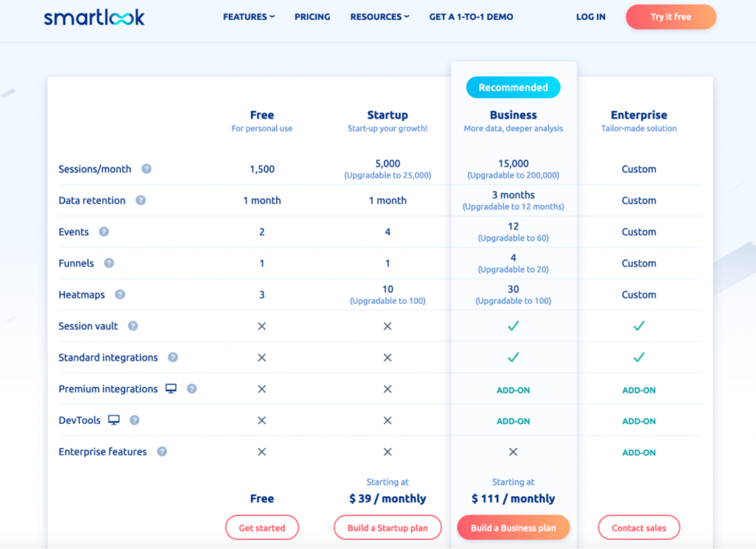The width and height of the screenshot is (756, 549).
Task: Click the Smartlook logo
Action: (x=94, y=18)
